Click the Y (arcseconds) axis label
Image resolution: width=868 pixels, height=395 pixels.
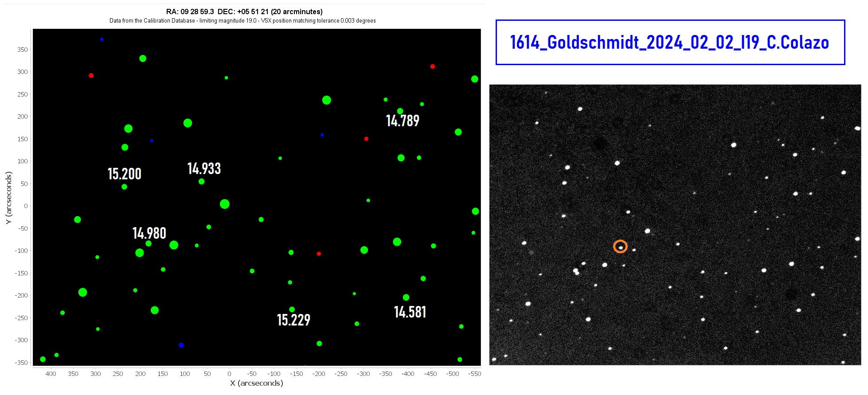(8, 198)
